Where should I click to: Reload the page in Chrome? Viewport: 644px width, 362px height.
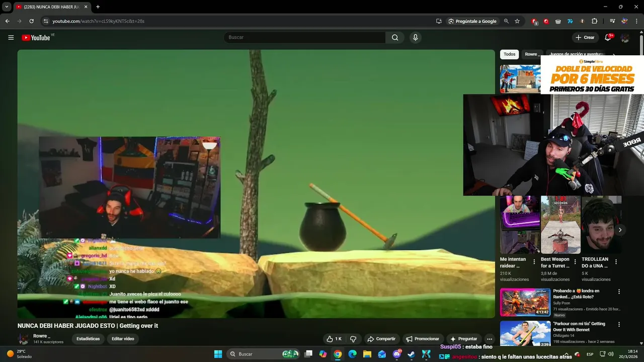[31, 21]
